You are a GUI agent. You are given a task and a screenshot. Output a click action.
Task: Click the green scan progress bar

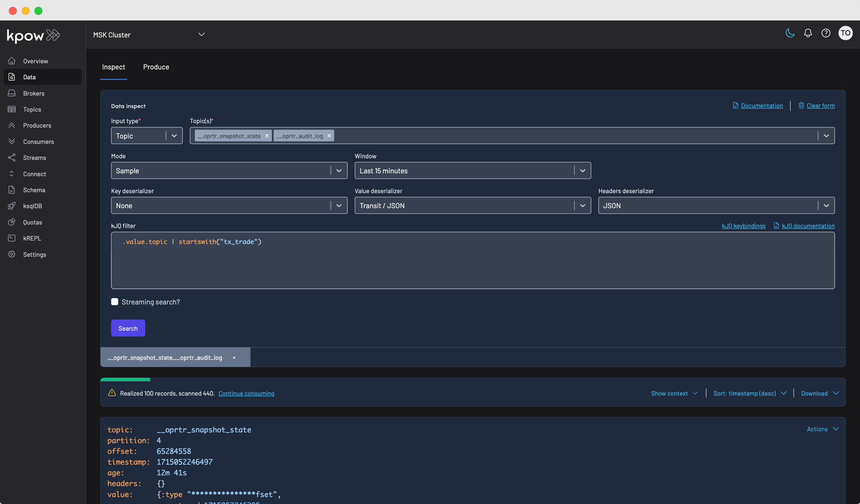pos(125,380)
